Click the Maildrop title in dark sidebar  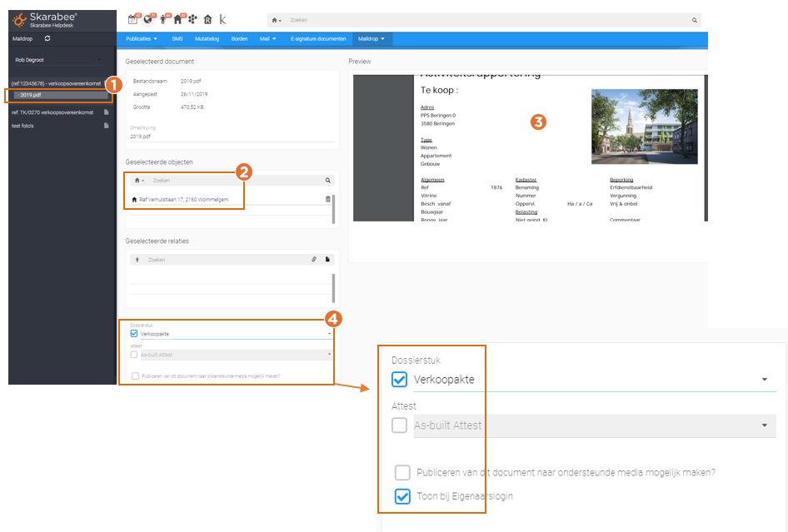pos(22,38)
